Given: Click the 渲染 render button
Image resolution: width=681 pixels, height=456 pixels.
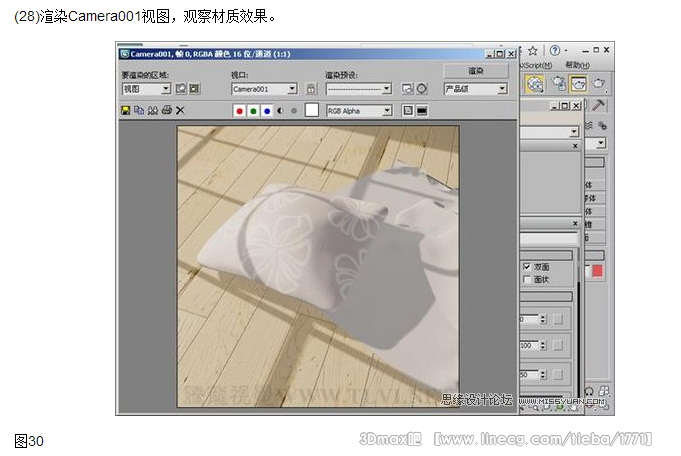Looking at the screenshot, I should pos(476,71).
